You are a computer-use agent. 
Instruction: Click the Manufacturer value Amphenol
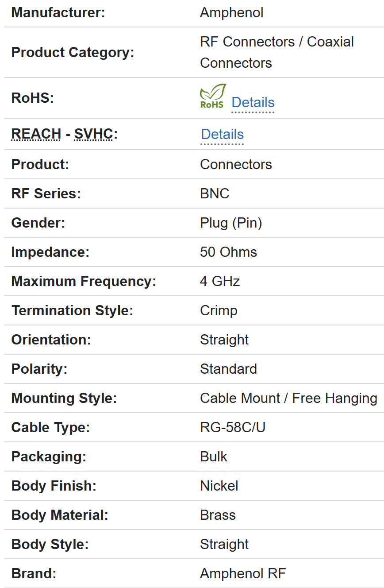(231, 12)
